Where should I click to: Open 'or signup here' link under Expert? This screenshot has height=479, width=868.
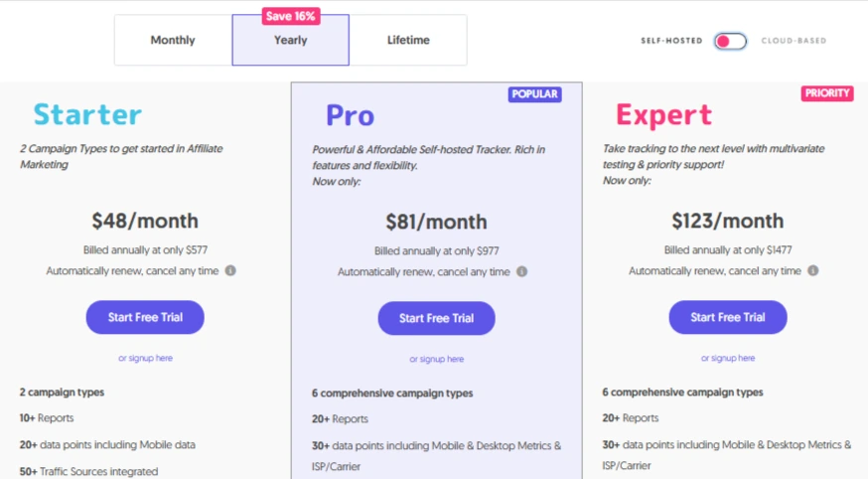pos(728,359)
